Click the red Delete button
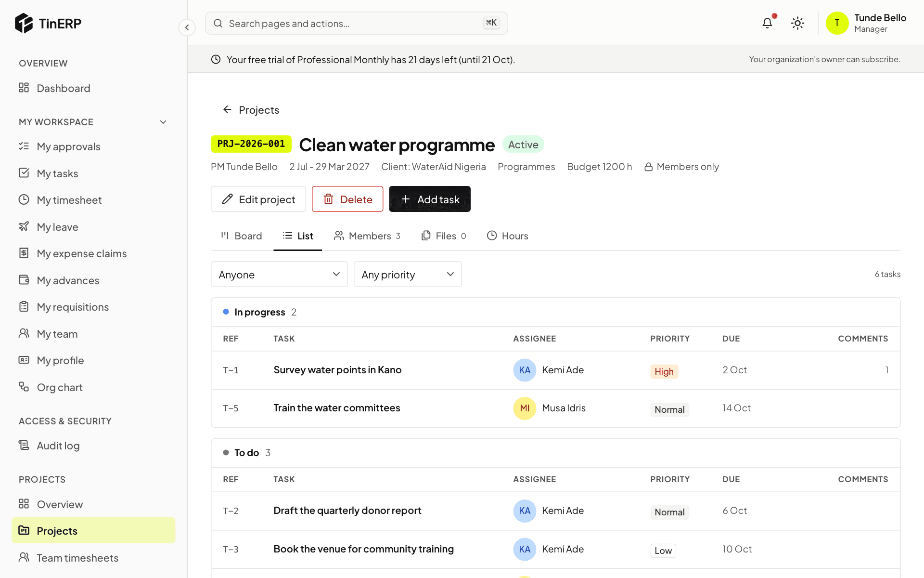Viewport: 924px width, 578px height. 347,199
